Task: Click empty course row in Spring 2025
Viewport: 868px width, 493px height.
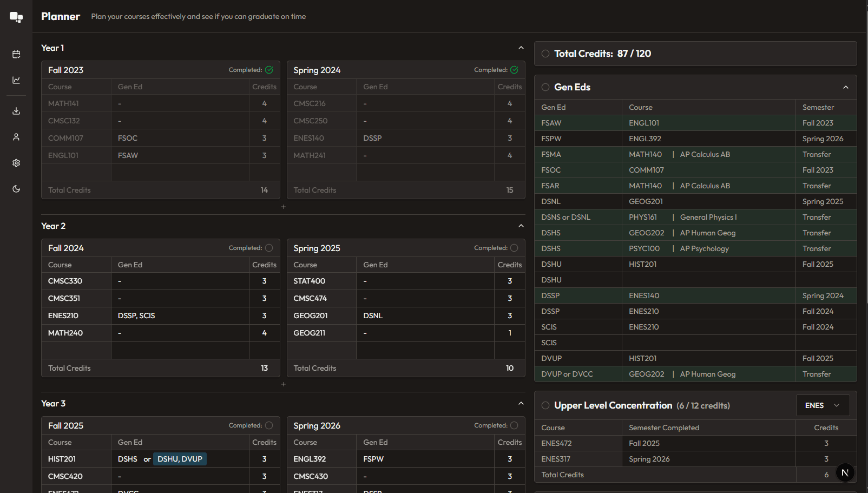Action: 406,350
